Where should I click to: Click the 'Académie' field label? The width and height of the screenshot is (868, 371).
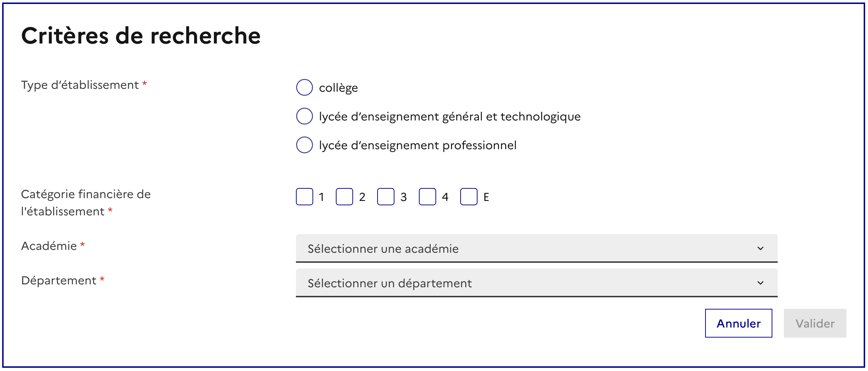point(49,246)
